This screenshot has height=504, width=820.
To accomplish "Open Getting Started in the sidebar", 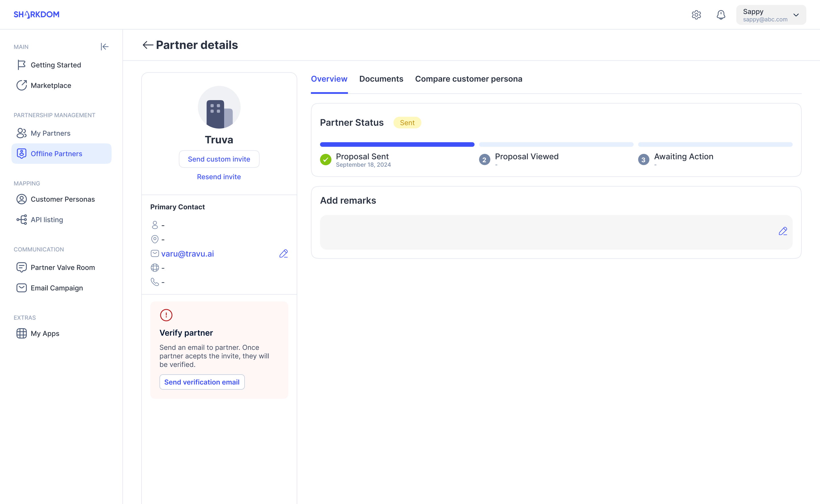I will [56, 65].
